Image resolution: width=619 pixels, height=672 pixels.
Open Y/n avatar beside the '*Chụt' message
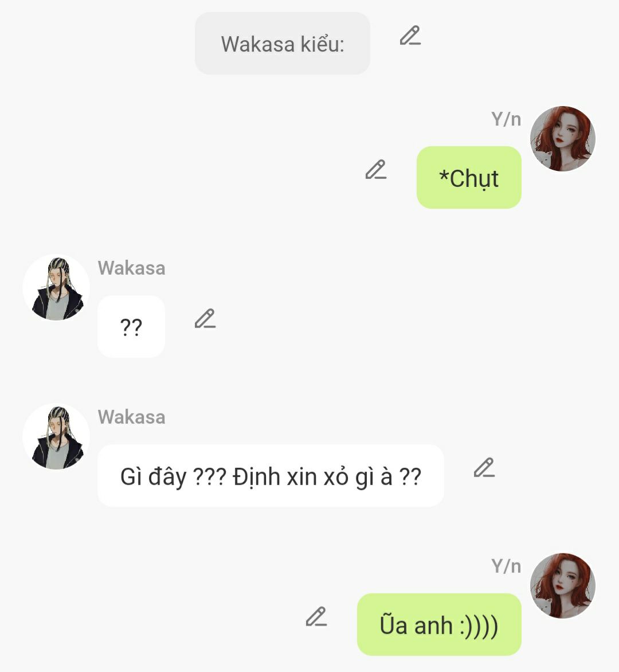pos(562,139)
